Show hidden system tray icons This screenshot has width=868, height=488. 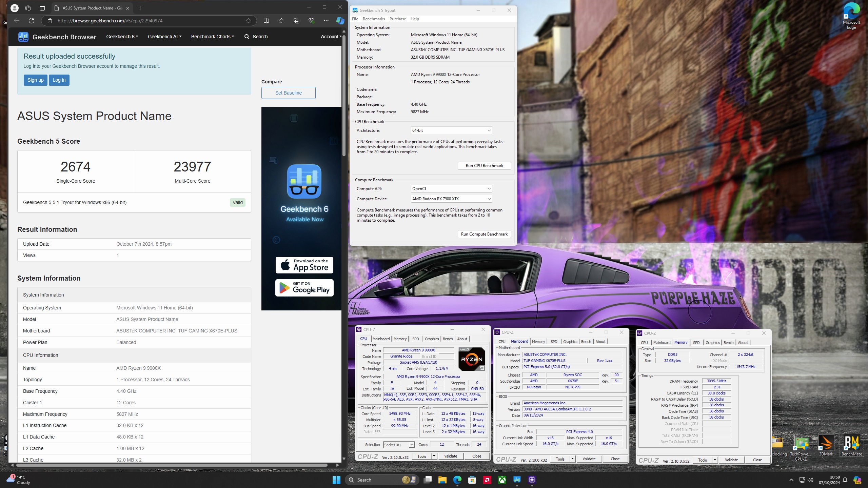(x=791, y=480)
